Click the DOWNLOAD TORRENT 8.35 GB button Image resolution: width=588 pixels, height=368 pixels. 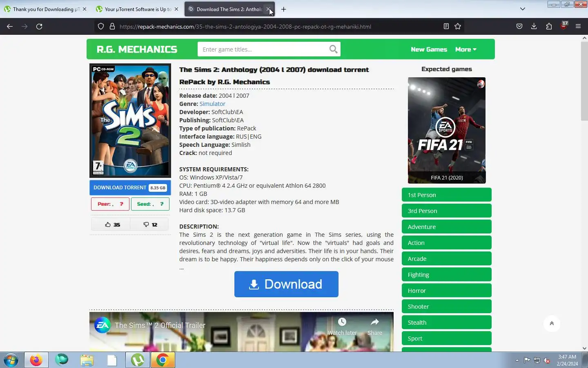click(130, 188)
